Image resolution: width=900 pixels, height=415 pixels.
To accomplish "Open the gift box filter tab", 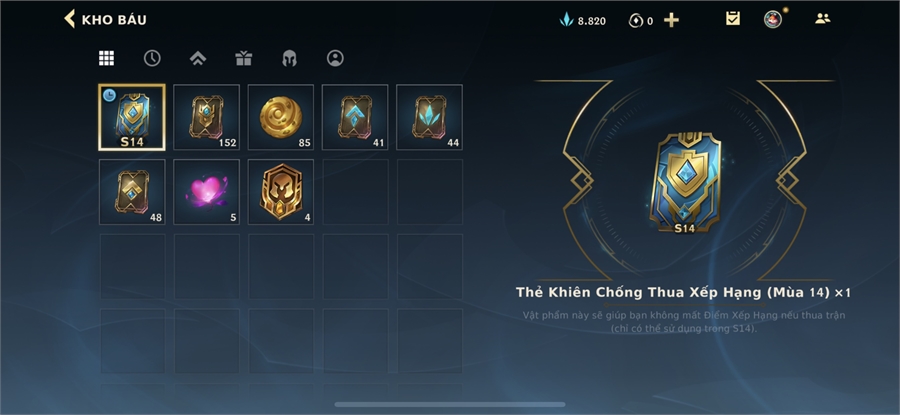I will point(243,58).
